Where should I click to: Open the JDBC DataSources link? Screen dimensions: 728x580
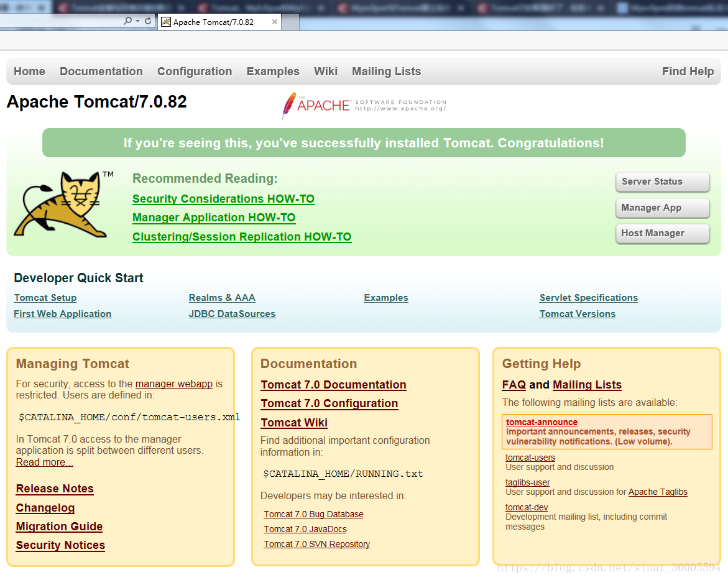[232, 314]
